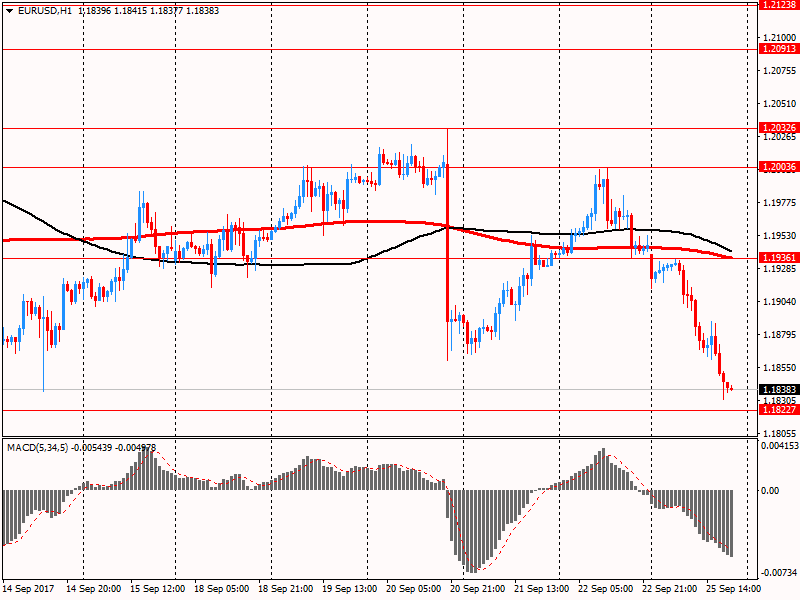Viewport: 800px width, 600px height.
Task: Select the 1.18795 price scale value
Action: (x=780, y=335)
